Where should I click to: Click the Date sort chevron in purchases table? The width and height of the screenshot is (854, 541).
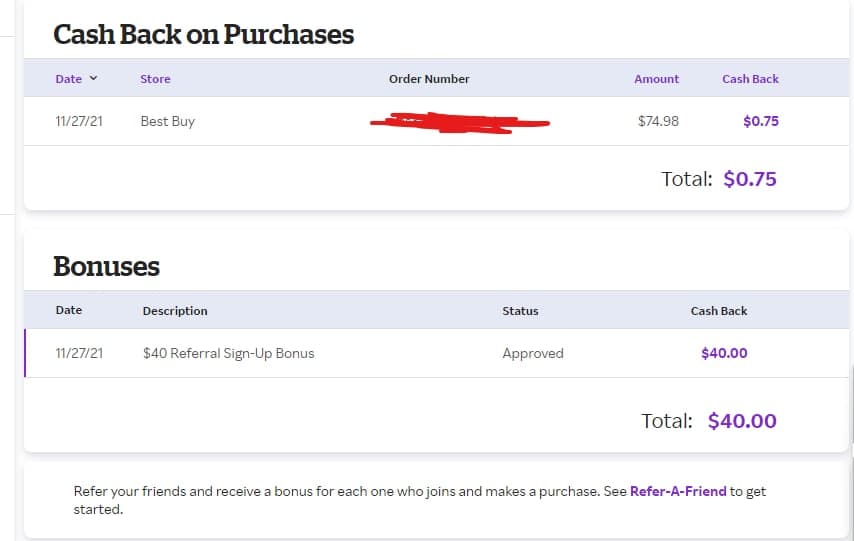pyautogui.click(x=94, y=79)
